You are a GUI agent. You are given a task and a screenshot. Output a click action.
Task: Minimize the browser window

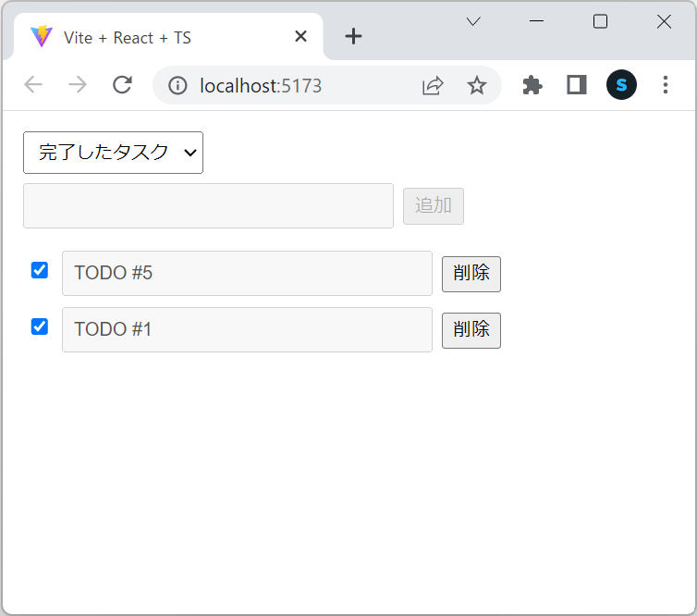click(x=536, y=21)
